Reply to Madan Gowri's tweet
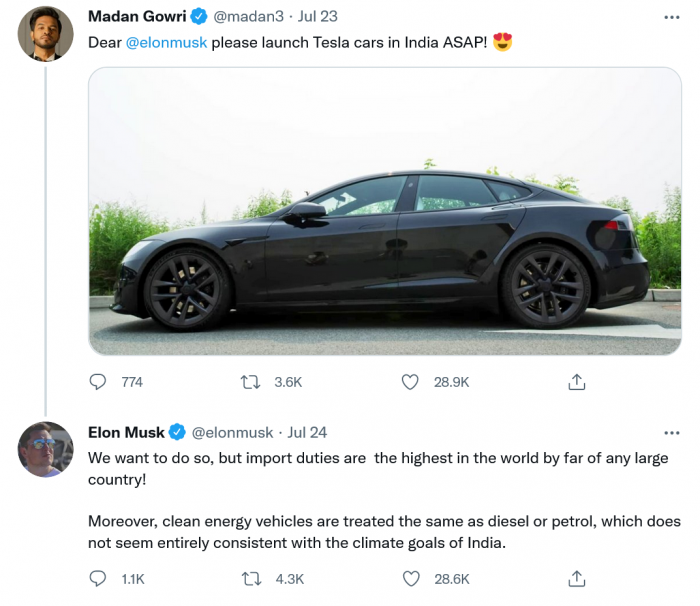Viewport: 700px width, 606px height. [98, 382]
